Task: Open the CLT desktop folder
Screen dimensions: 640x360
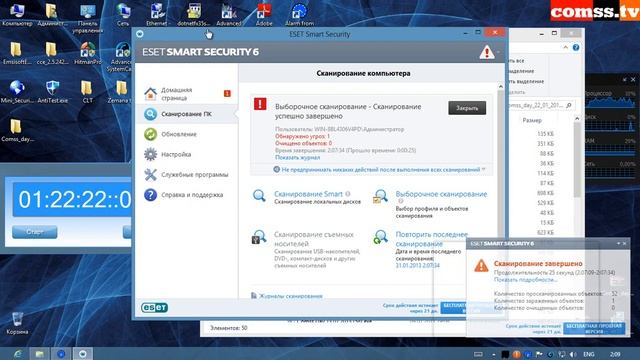Action: point(87,91)
